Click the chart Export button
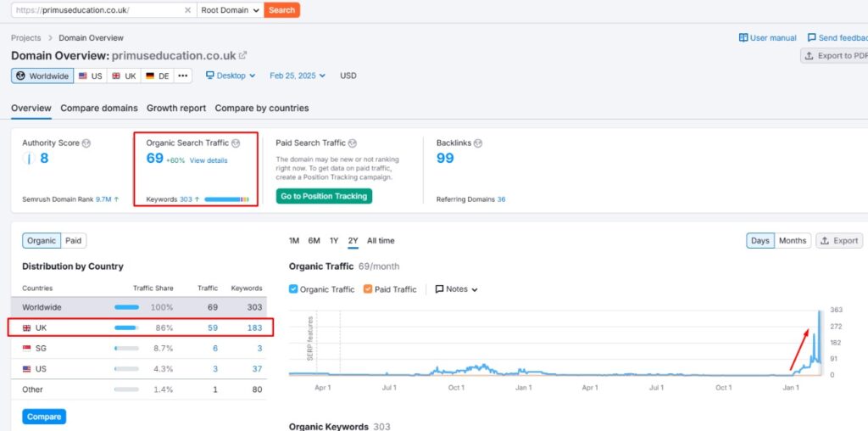 point(839,240)
